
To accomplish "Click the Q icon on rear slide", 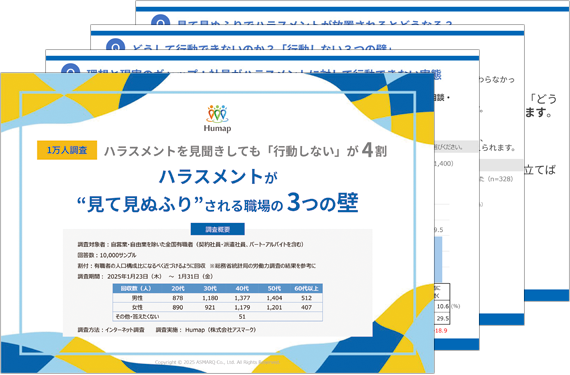I will [x=160, y=20].
